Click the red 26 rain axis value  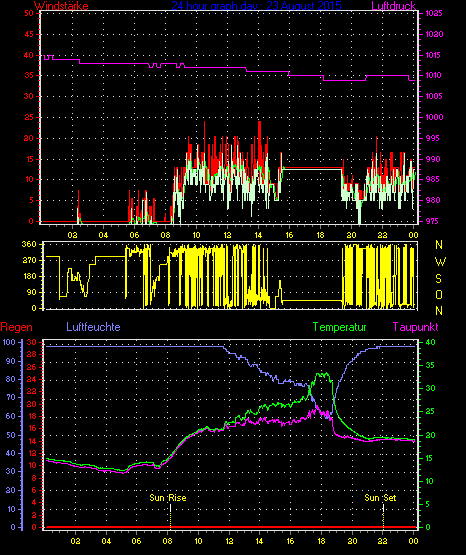(x=32, y=367)
